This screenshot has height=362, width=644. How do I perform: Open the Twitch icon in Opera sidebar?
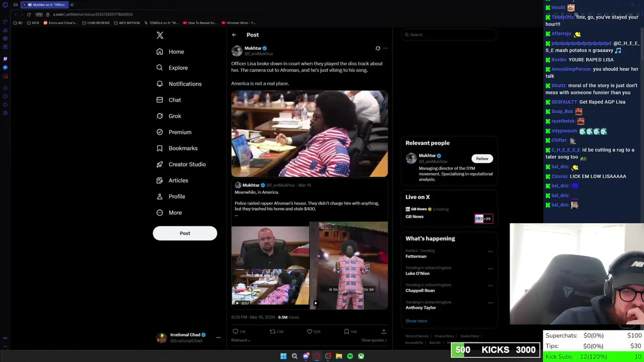(5, 59)
